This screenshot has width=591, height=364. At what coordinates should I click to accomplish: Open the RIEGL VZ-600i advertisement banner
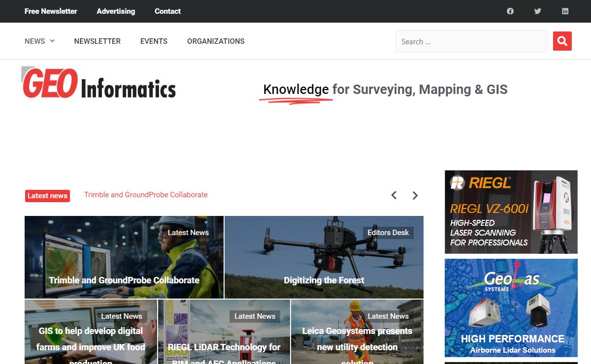(511, 212)
